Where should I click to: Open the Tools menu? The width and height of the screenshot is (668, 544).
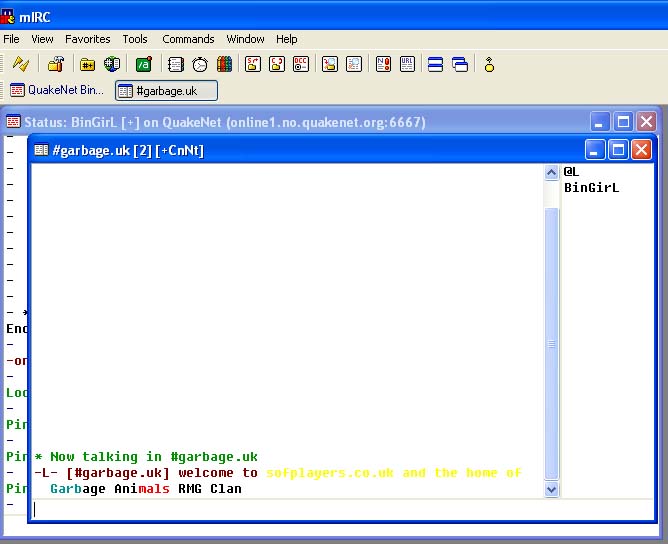(135, 39)
